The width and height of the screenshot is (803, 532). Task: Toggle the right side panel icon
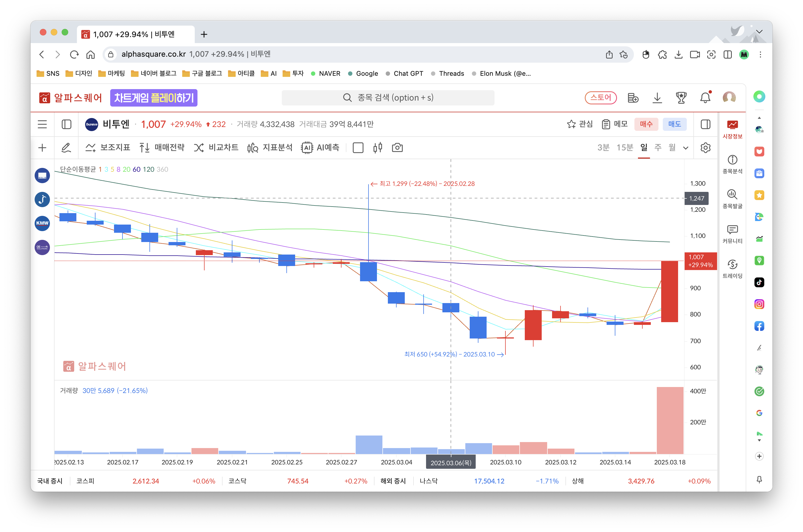click(x=705, y=124)
